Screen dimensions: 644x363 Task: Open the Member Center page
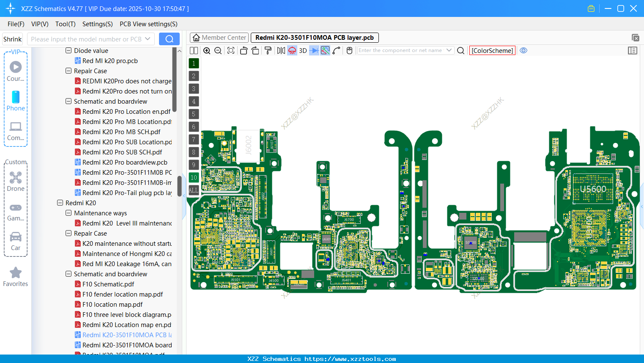(219, 37)
